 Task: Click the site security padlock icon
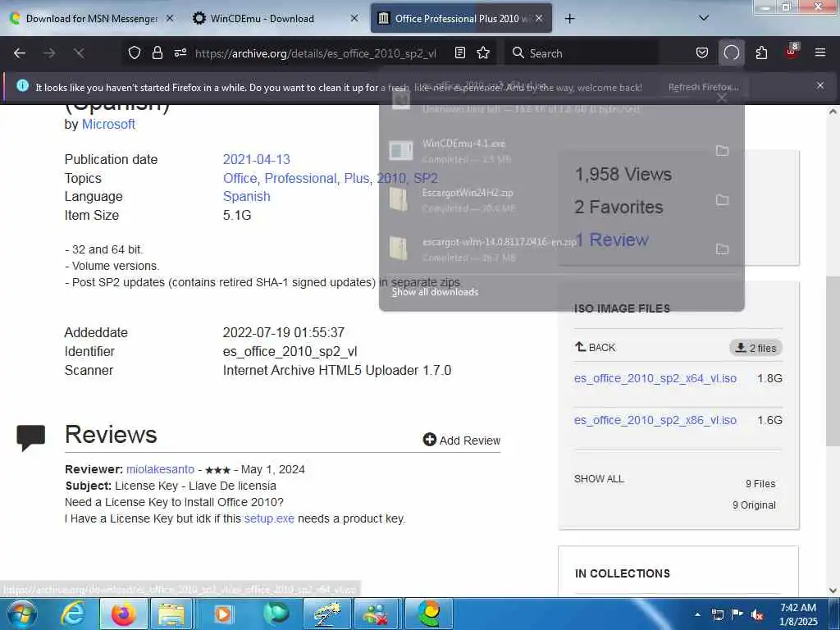click(x=157, y=53)
